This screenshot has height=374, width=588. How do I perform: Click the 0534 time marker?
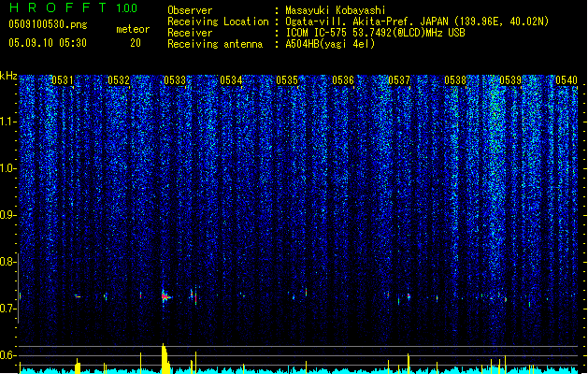pos(231,80)
